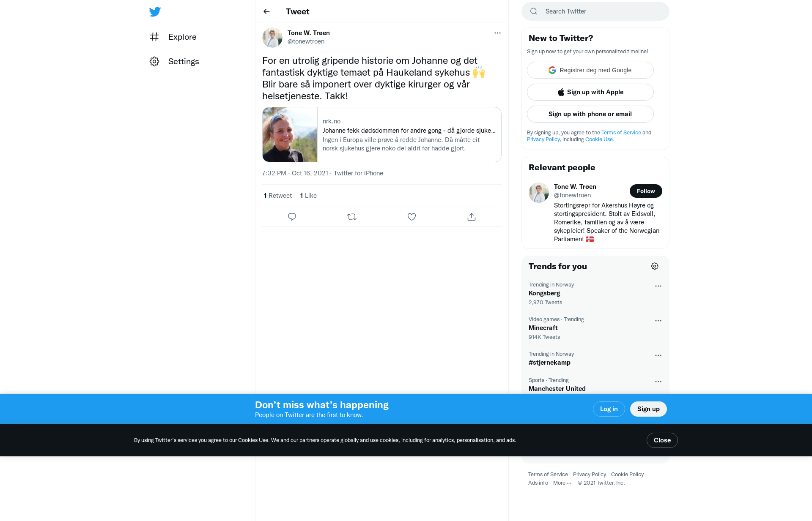Open the tweet's more options ellipsis

(497, 33)
